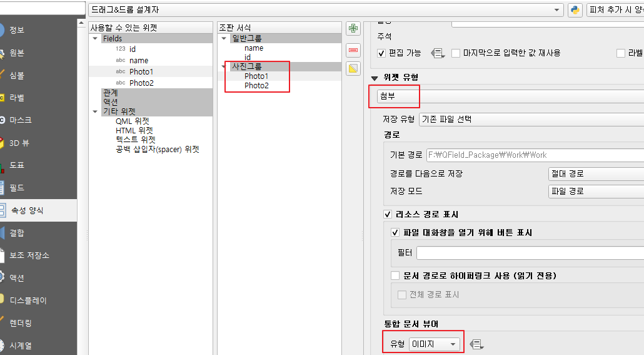Click scroll-up arrow of sidebar scrollbar

(81, 23)
